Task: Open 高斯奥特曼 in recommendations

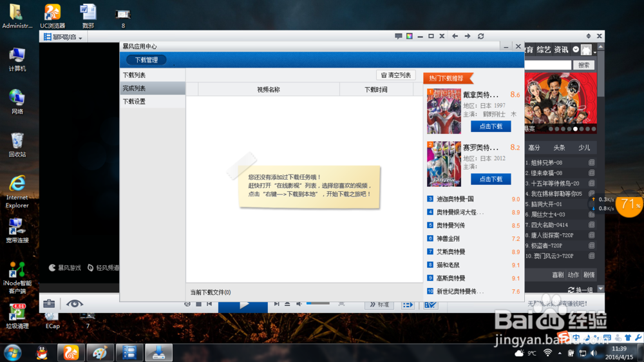Action: (451, 278)
